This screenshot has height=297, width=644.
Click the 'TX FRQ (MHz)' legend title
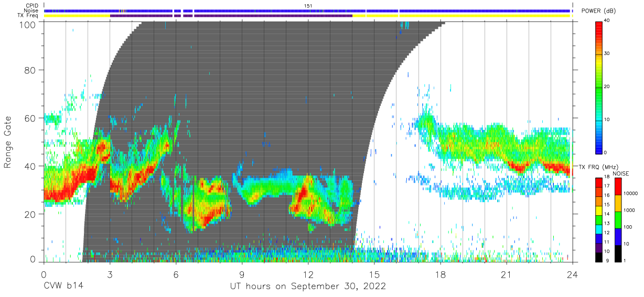599,167
